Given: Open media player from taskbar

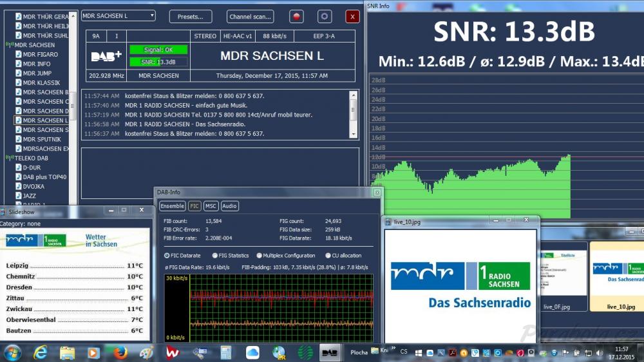Looking at the screenshot, I should pos(93,352).
